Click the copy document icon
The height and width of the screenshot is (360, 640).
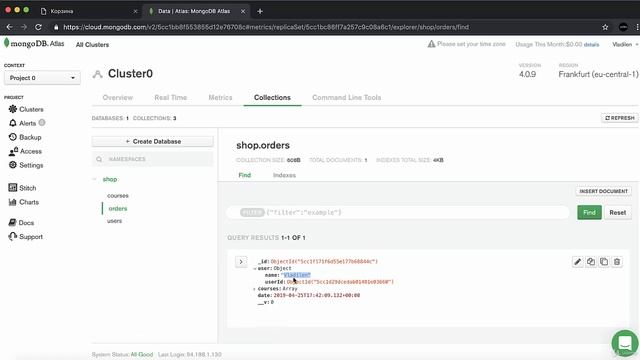[x=591, y=262]
